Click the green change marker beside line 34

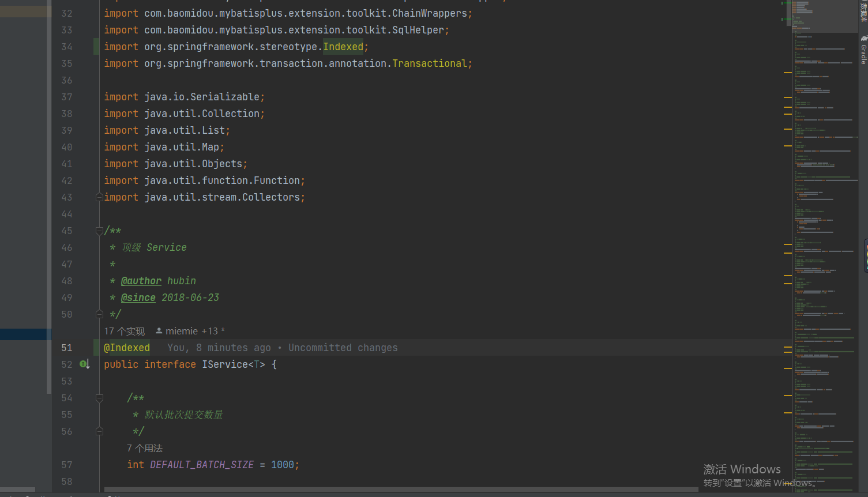click(96, 47)
